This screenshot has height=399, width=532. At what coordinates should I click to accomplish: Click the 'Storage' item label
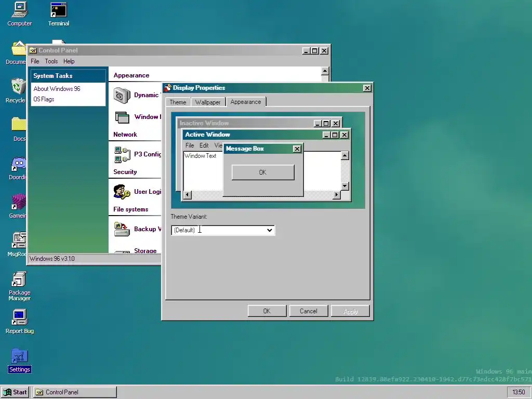coord(145,251)
